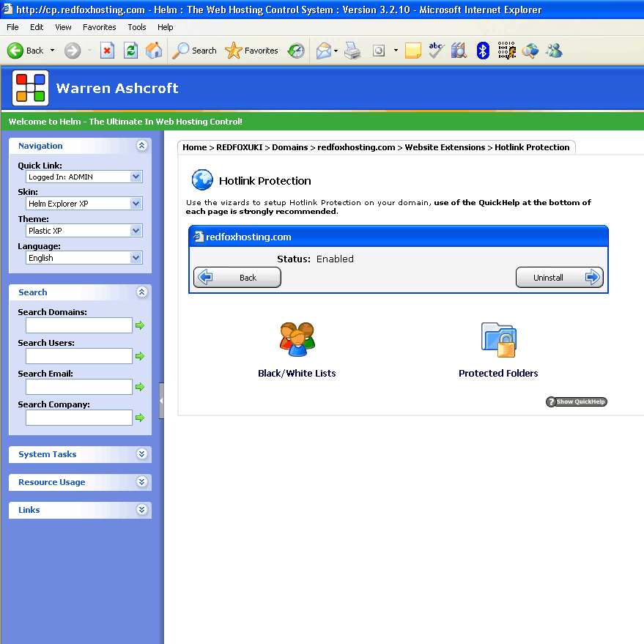Stop page loading with the red X
Viewport: 644px width, 644px height.
pos(107,51)
